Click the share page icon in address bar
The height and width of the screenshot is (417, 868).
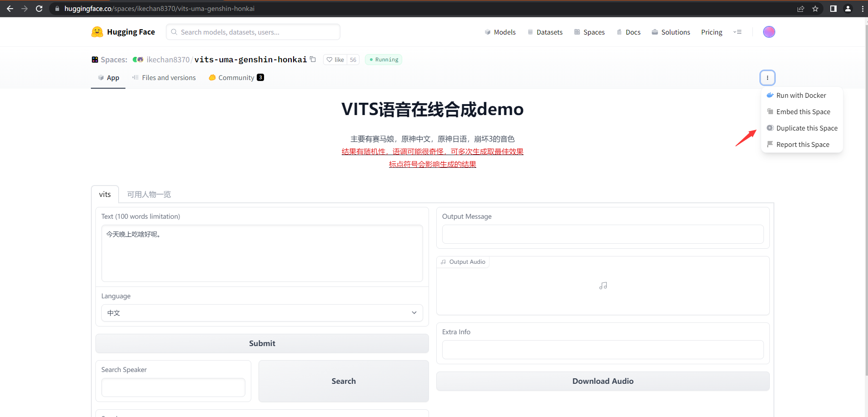tap(801, 9)
